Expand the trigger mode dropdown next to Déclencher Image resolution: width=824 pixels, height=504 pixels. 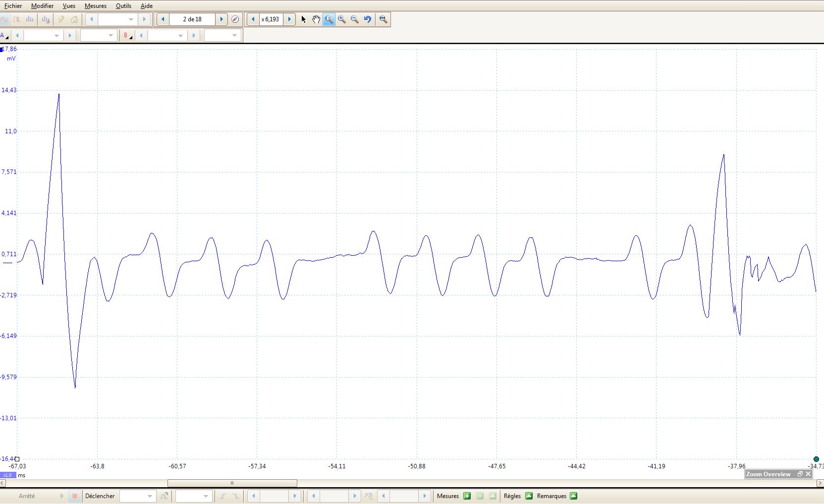pos(150,496)
